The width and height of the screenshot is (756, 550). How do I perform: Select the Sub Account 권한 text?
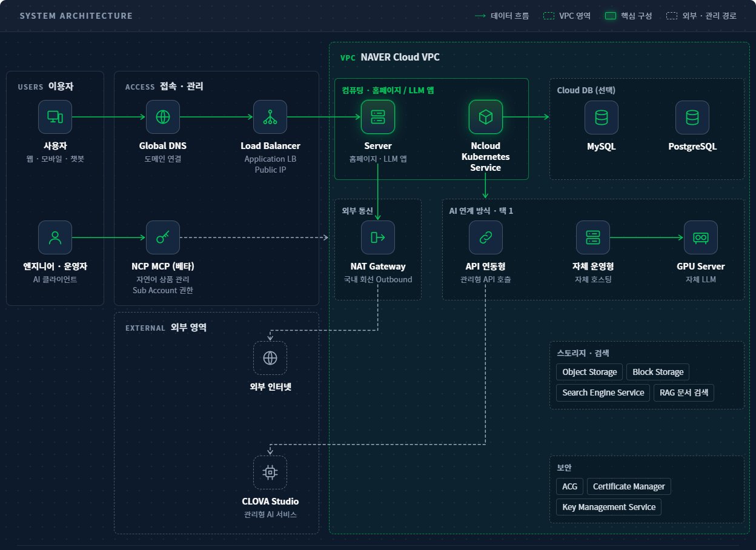[x=163, y=290]
